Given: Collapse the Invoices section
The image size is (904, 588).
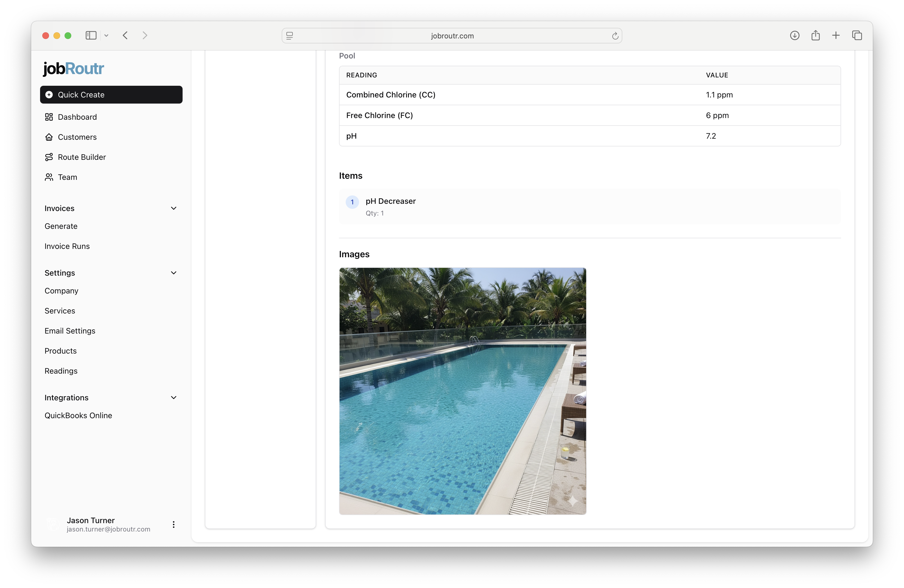Looking at the screenshot, I should coord(174,208).
